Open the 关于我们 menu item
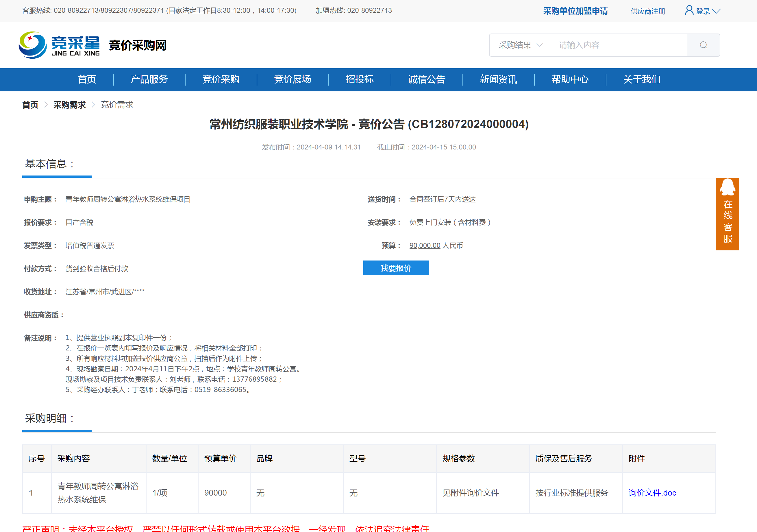Viewport: 757px width, 532px height. tap(642, 80)
